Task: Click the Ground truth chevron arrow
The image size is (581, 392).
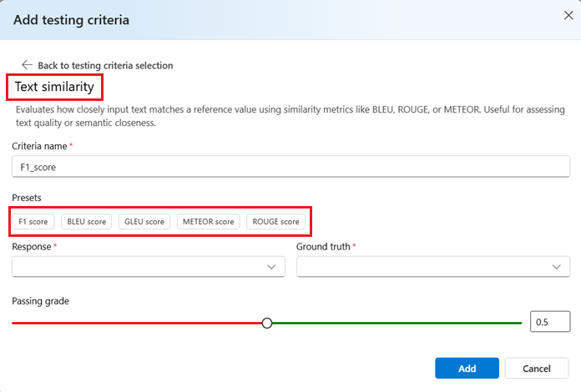Action: click(556, 267)
